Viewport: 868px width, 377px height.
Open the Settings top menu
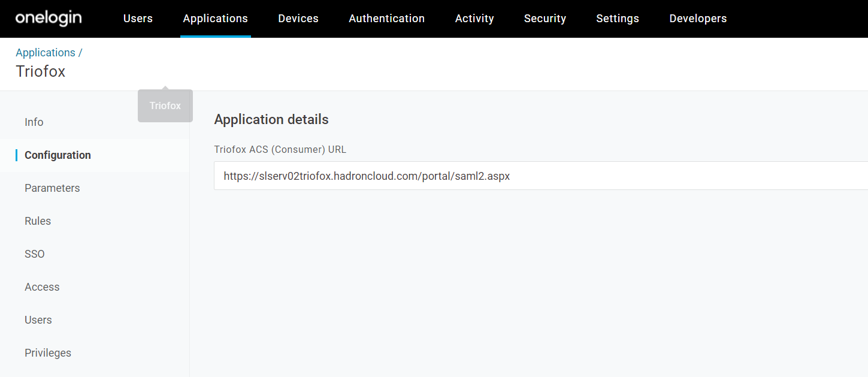(618, 19)
